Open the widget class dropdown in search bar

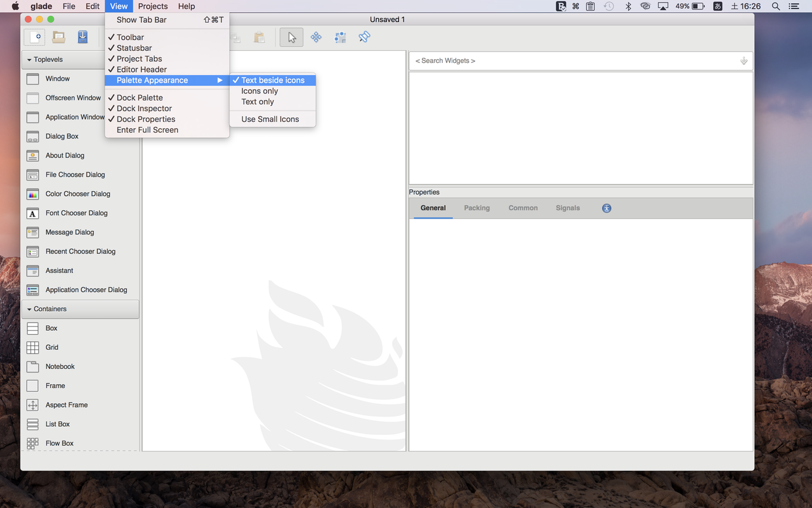pos(743,60)
